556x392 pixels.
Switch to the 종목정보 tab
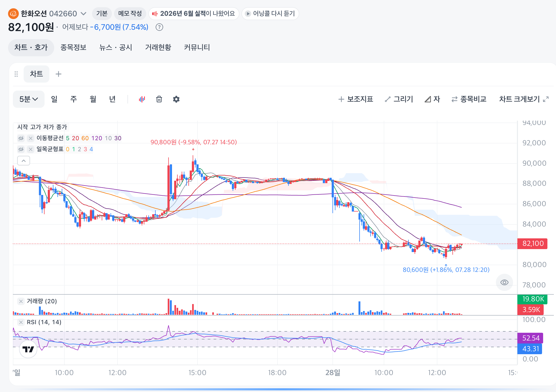point(73,47)
